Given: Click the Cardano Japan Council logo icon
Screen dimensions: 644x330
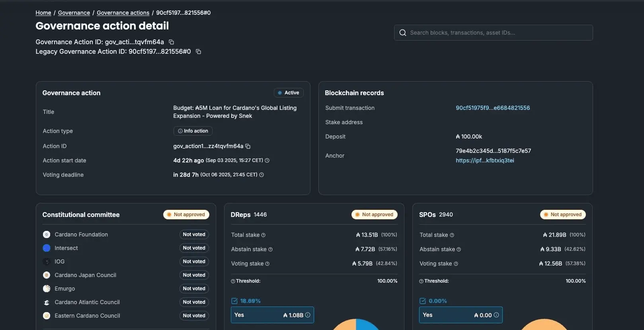Looking at the screenshot, I should tap(47, 275).
